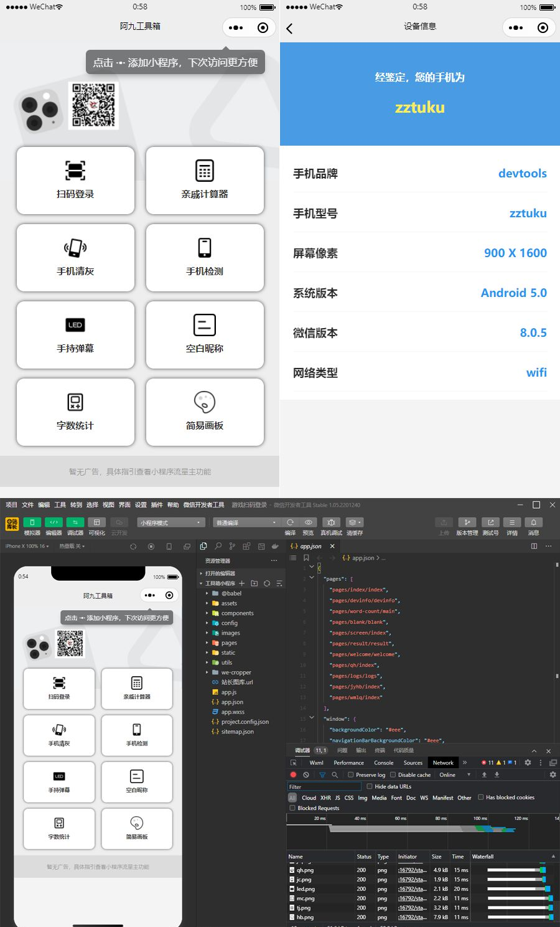The width and height of the screenshot is (560, 927).
Task: Create a new folder in 工具箱小程序 project
Action: (254, 583)
